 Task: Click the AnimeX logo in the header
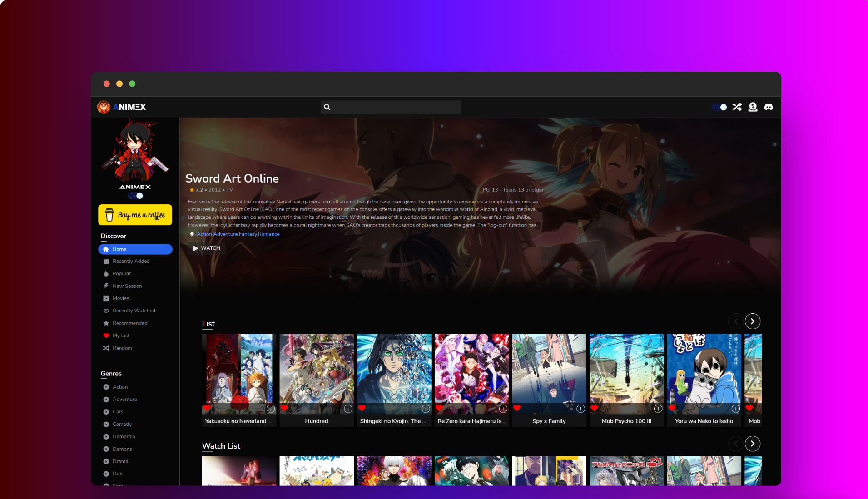coord(122,107)
